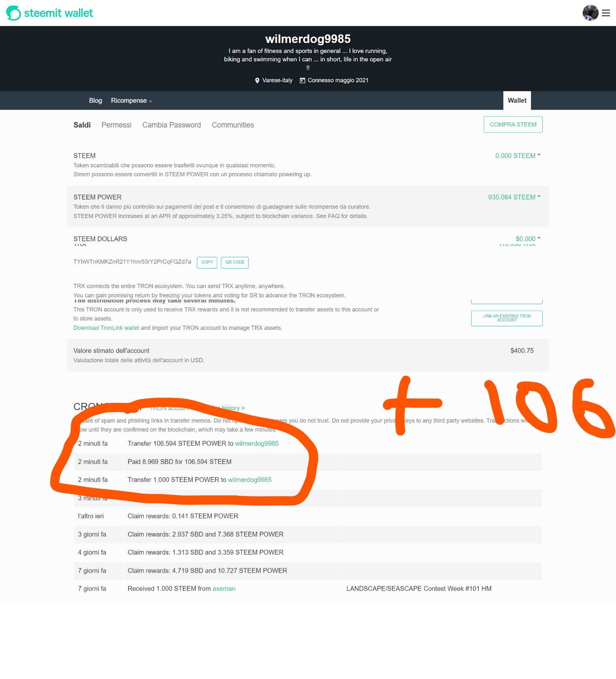This screenshot has height=679, width=616.
Task: Click the $400.75 estimated account value
Action: 522,351
